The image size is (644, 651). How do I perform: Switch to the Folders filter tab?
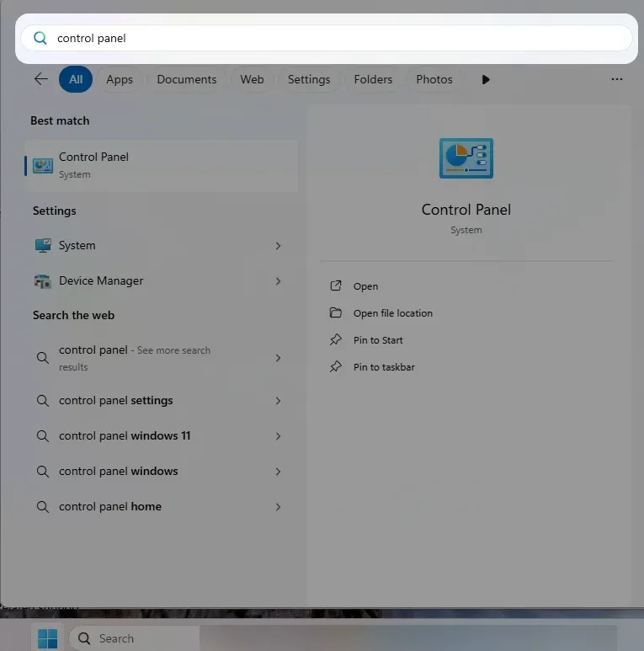(x=373, y=79)
